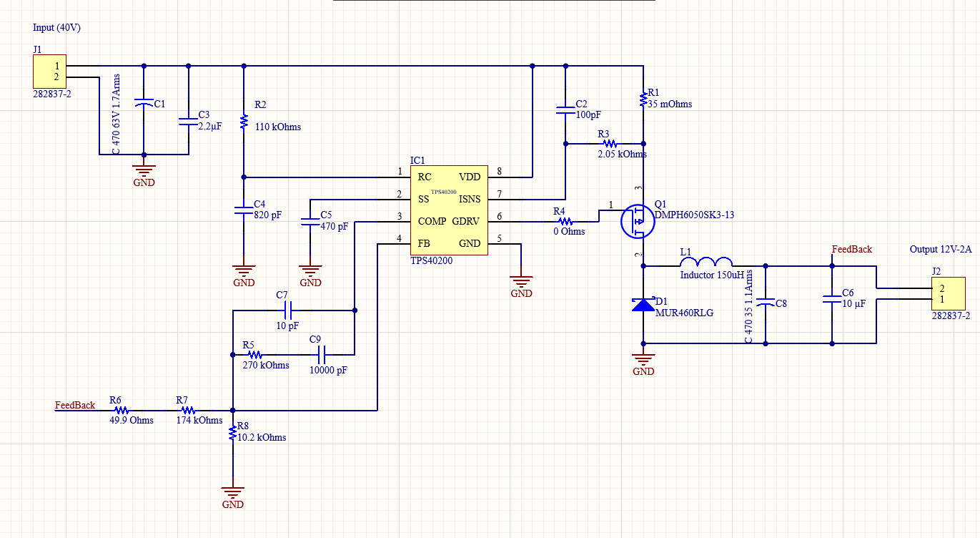The height and width of the screenshot is (538, 980).
Task: Select the "C 470 35 1.1Arms" vertical text
Action: (x=748, y=307)
